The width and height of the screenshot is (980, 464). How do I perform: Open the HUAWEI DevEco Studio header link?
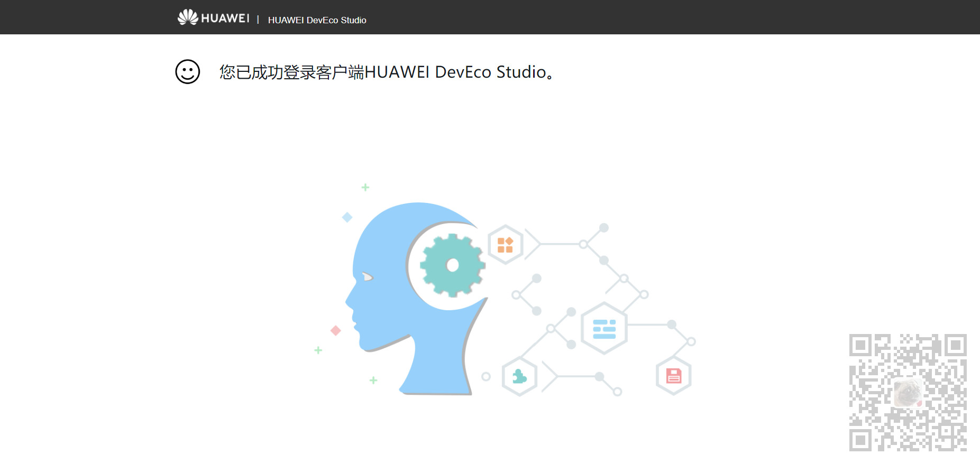pyautogui.click(x=317, y=20)
